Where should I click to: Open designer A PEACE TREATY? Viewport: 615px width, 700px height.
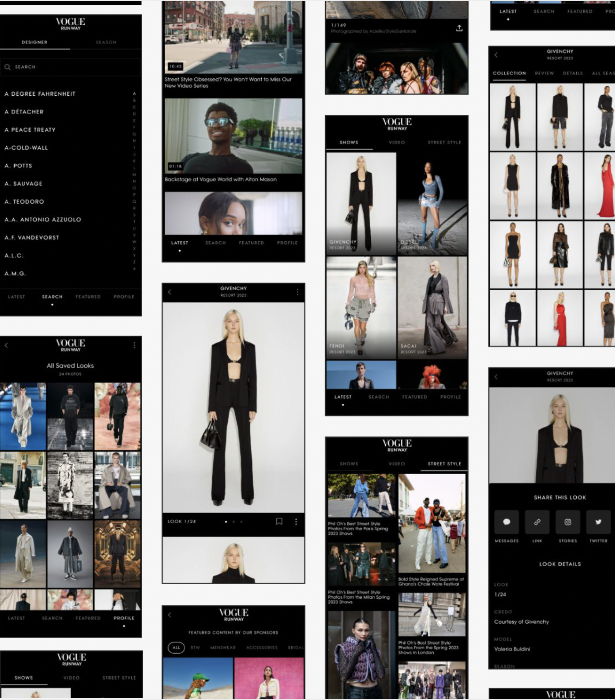click(30, 130)
